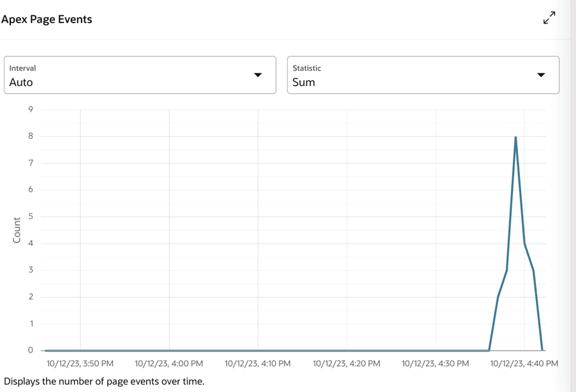Click 'Displays the number of page events' description

point(105,381)
